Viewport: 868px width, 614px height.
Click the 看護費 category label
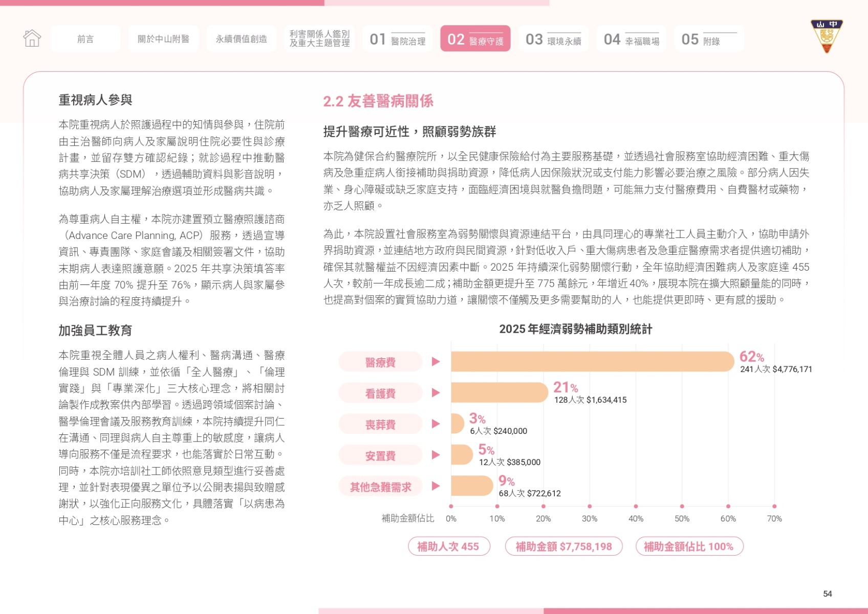[x=380, y=393]
